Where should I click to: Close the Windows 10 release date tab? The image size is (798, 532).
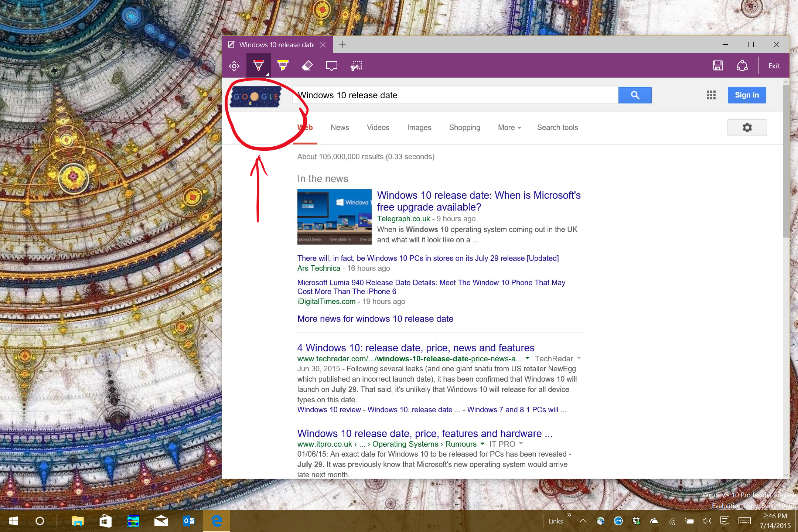[x=323, y=45]
